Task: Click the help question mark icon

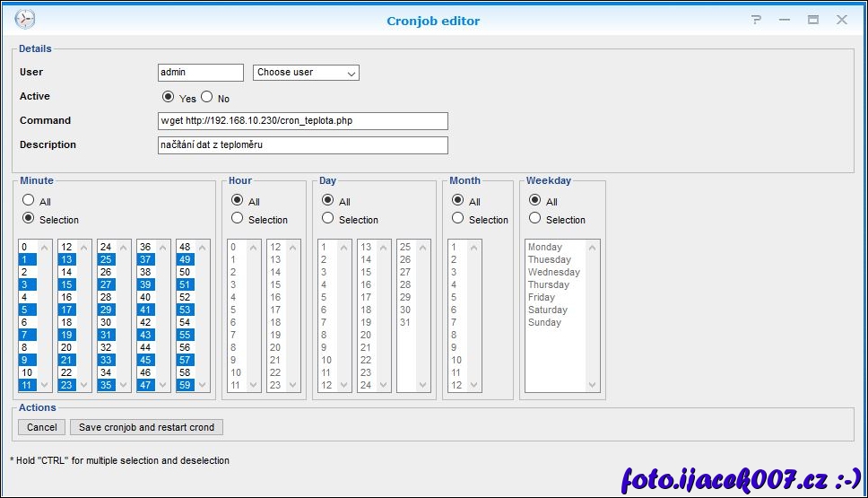Action: 757,20
